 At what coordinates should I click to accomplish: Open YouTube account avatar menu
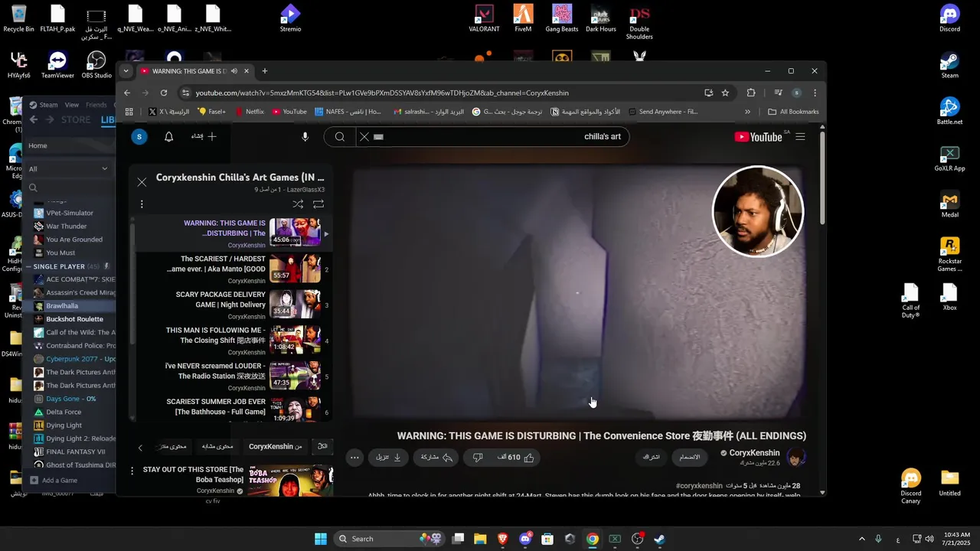[139, 137]
